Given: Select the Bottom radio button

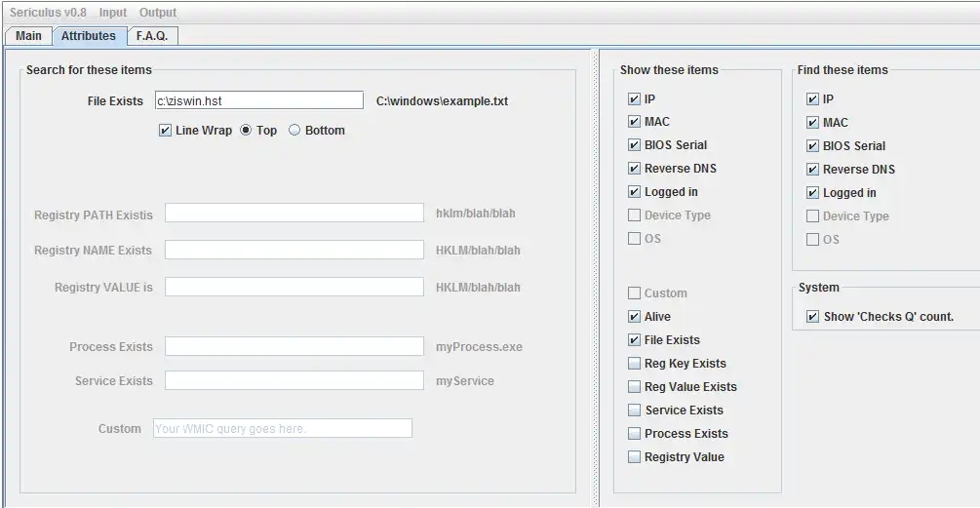Looking at the screenshot, I should pos(294,130).
